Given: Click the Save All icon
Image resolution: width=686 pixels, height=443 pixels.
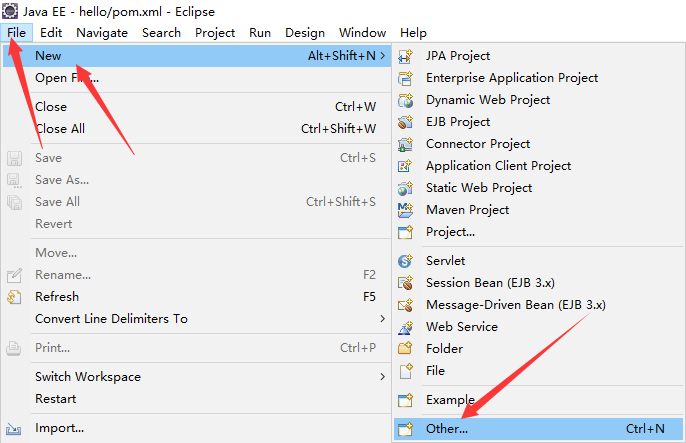Looking at the screenshot, I should pos(14,202).
